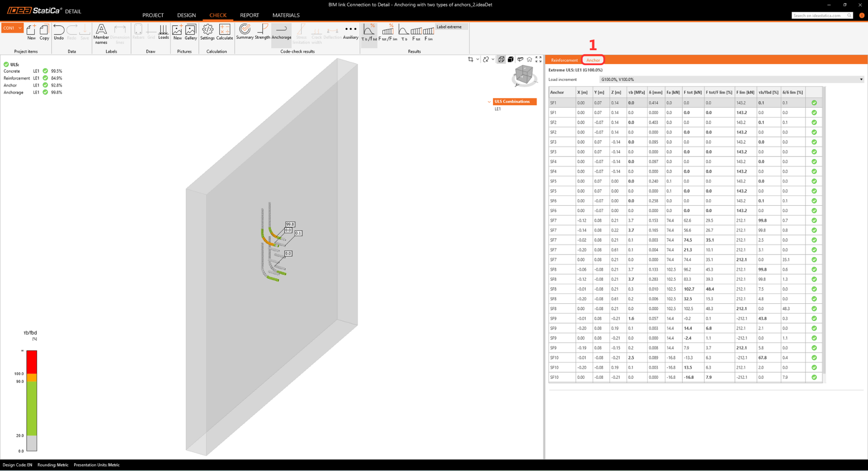Screen dimensions: 868x471
Task: Click the Copy project item icon
Action: 44,32
